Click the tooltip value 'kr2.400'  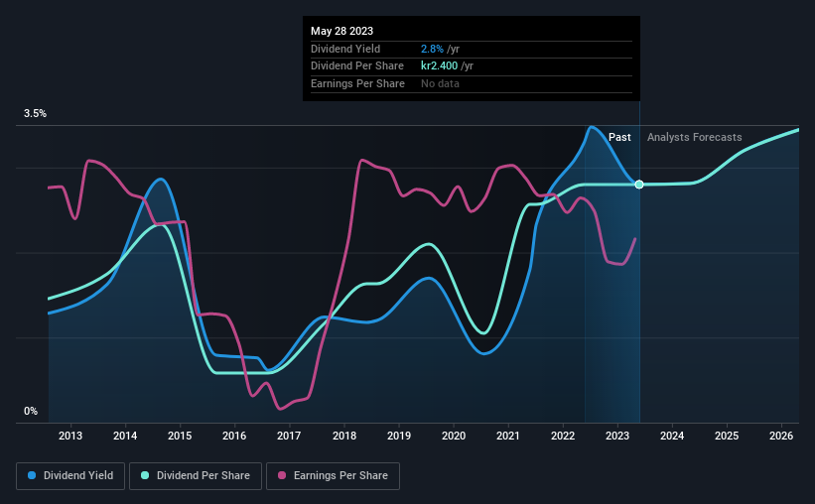coord(439,66)
